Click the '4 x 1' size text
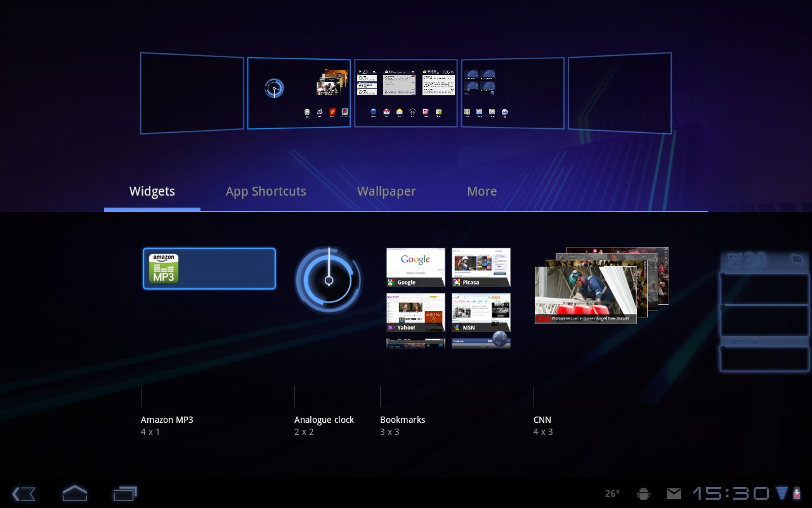The width and height of the screenshot is (812, 508). click(150, 432)
